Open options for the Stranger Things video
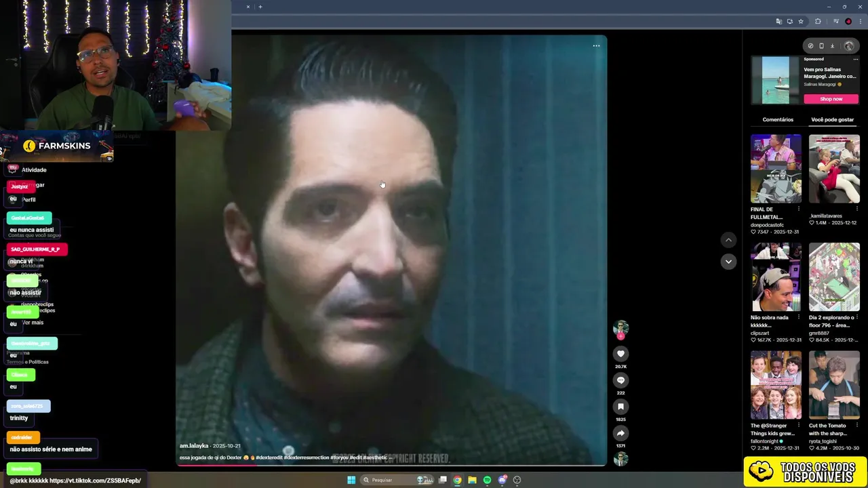Viewport: 868px width, 488px height. coord(799,426)
